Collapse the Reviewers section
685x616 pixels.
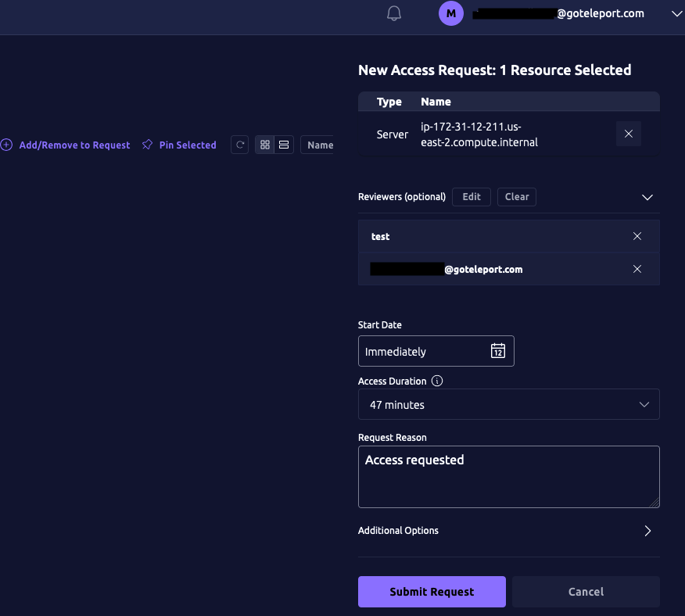tap(647, 197)
